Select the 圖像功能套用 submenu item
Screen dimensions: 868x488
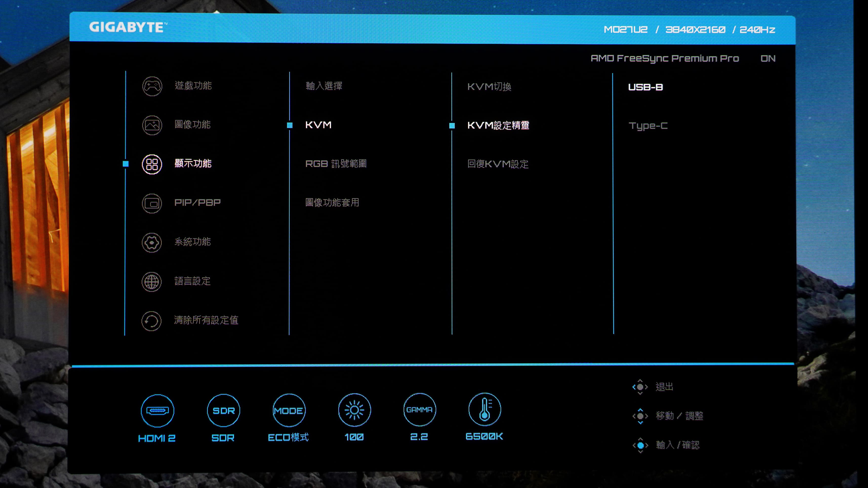(332, 202)
